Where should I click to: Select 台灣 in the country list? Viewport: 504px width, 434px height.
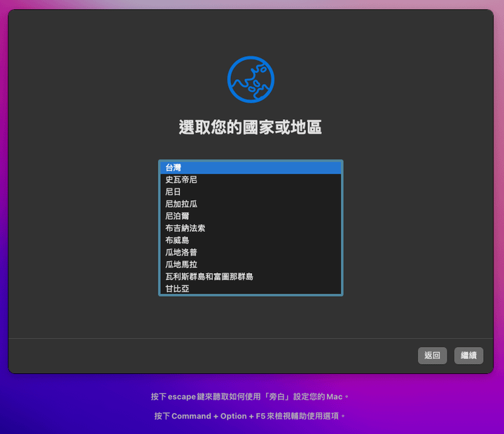[x=251, y=167]
